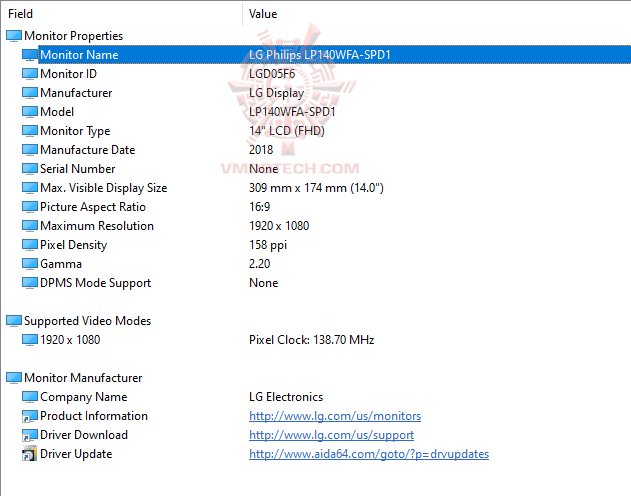The image size is (631, 496).
Task: Click the icon beside 1920 x 1080 video mode
Action: point(30,340)
